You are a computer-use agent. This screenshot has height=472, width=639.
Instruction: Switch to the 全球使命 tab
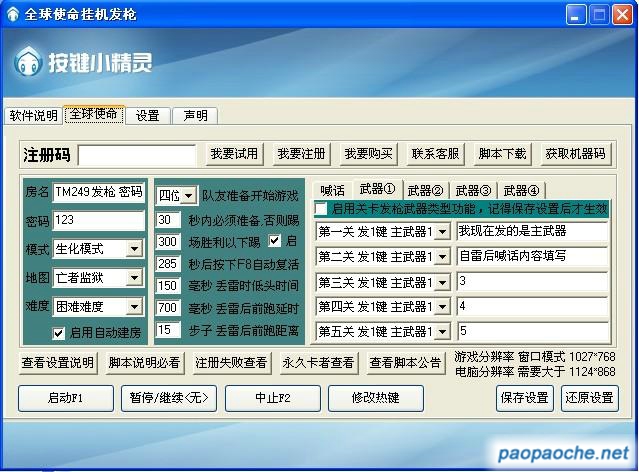(x=94, y=114)
